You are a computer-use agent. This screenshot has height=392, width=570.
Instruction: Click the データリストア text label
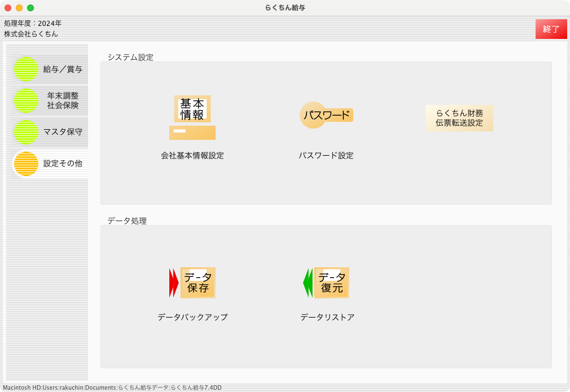327,317
